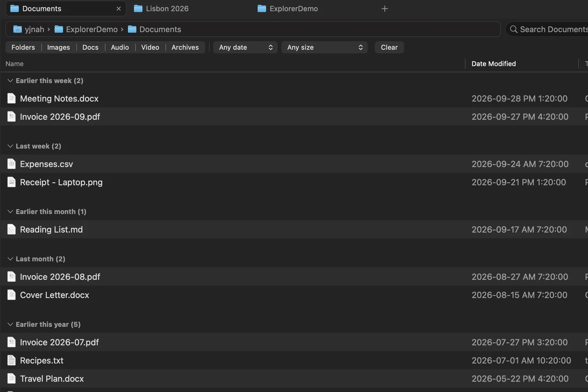Toggle the Folders filter
The height and width of the screenshot is (392, 588).
[x=23, y=47]
